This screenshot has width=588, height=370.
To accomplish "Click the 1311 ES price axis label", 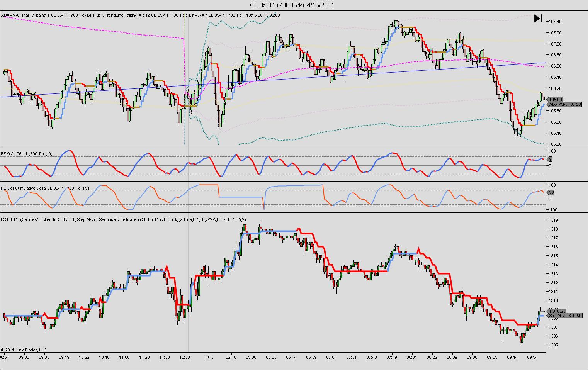I will point(553,292).
